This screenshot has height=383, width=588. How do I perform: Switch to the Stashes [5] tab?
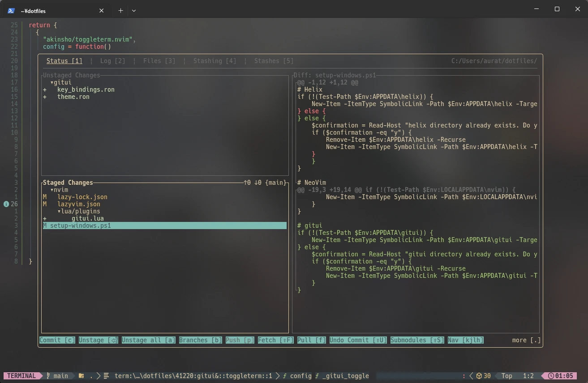click(274, 61)
